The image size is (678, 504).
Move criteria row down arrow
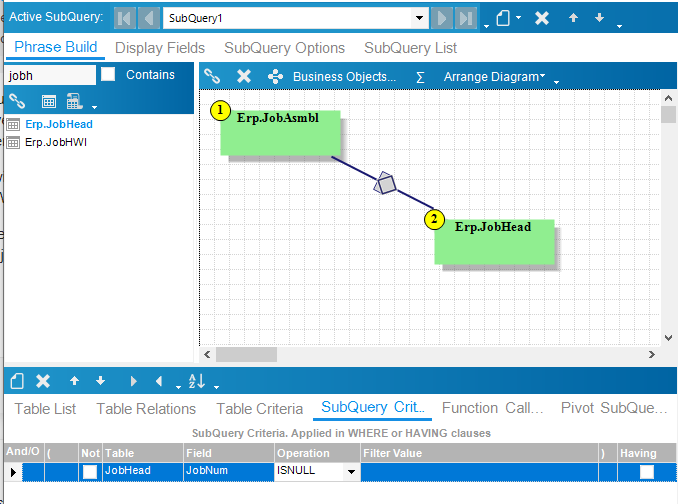tap(100, 381)
